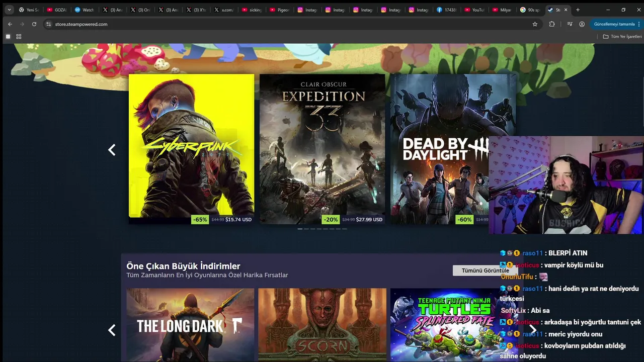Go back using the browser back arrow

coord(10,24)
